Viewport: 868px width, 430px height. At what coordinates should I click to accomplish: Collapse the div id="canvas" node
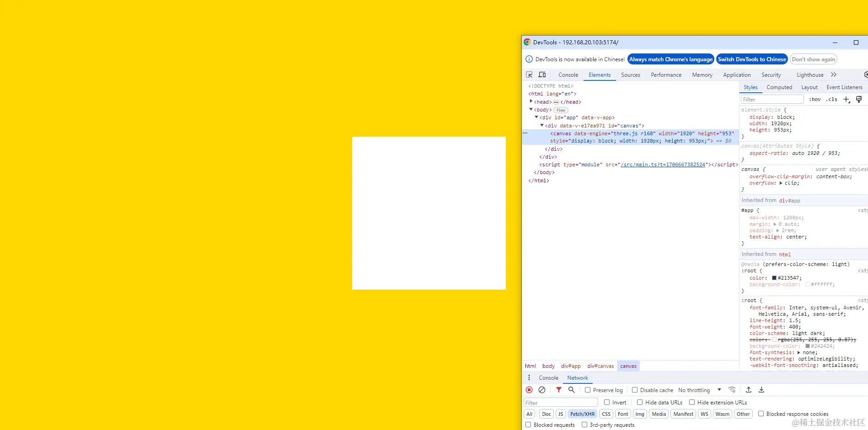[x=542, y=125]
